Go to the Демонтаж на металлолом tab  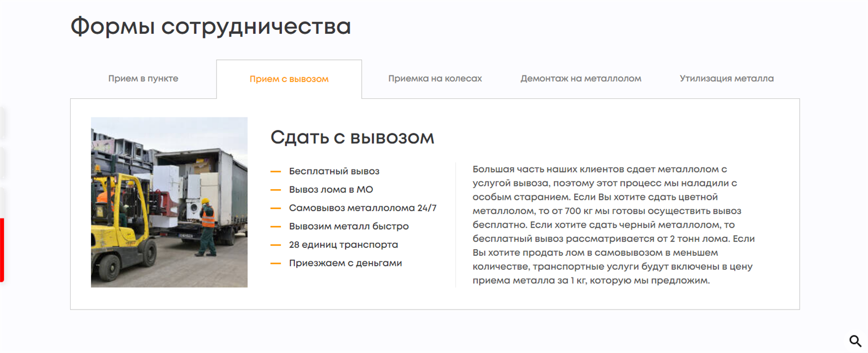tap(580, 79)
